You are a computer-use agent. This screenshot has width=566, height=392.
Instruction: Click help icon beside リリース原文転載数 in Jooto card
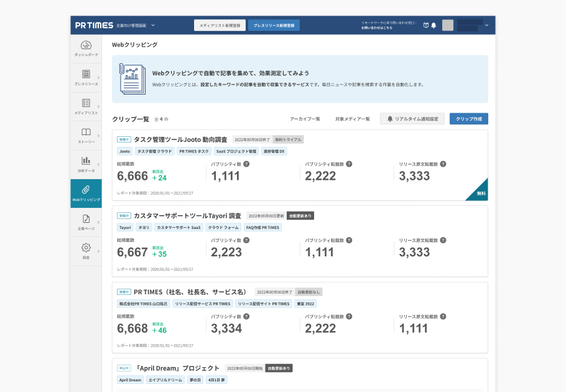click(443, 164)
